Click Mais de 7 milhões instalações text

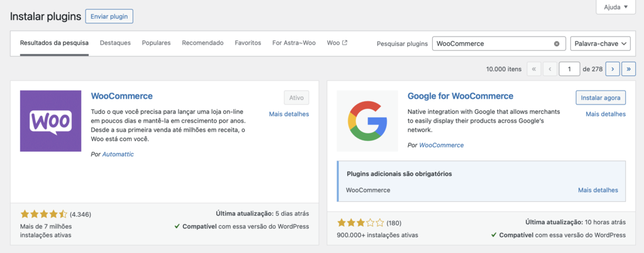45,230
